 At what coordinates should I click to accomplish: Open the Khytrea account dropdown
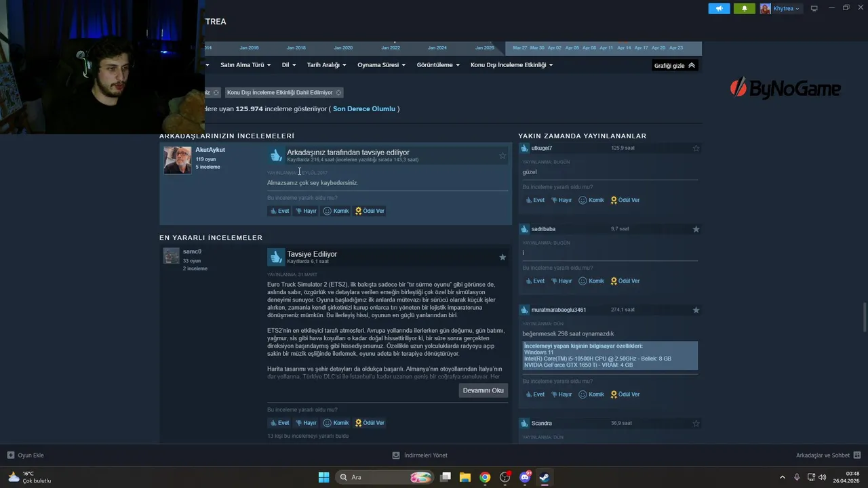click(780, 8)
